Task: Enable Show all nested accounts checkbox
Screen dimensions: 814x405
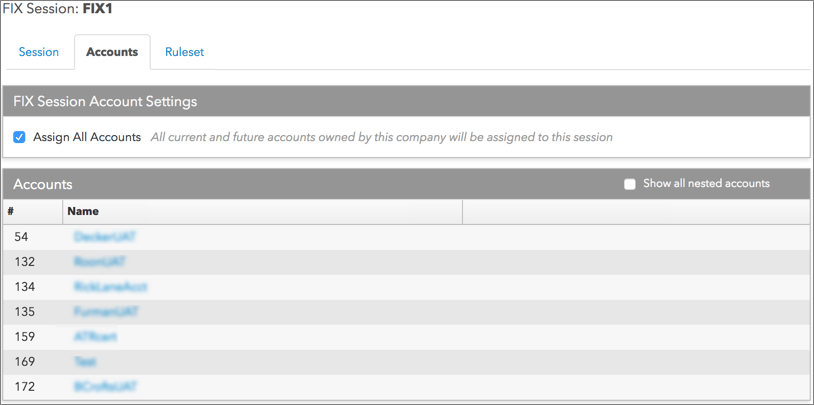Action: click(630, 184)
